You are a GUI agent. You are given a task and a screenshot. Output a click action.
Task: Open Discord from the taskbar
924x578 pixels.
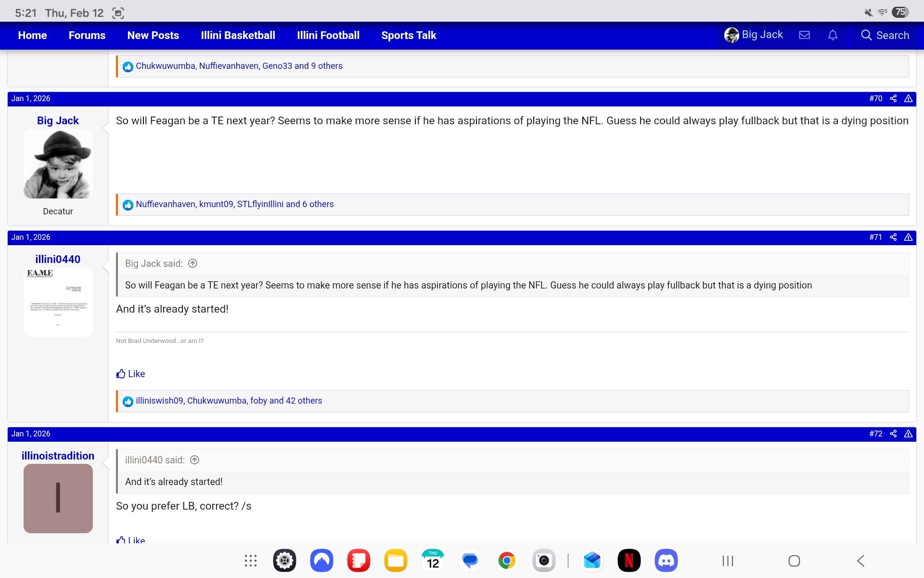(x=666, y=561)
